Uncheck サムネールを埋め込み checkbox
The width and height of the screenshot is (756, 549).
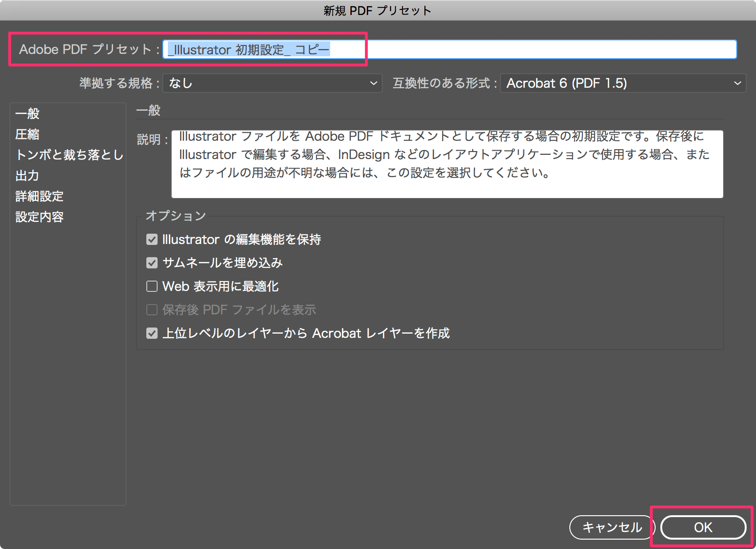152,263
